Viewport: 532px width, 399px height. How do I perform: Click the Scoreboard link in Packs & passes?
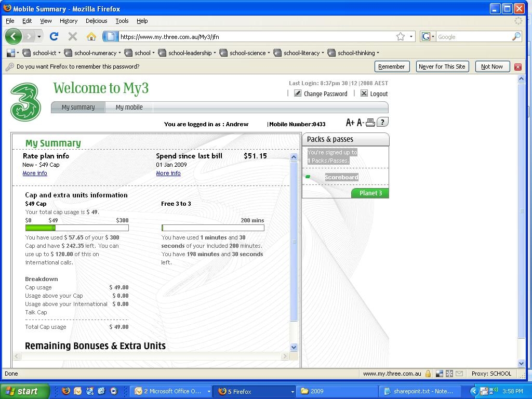coord(341,177)
